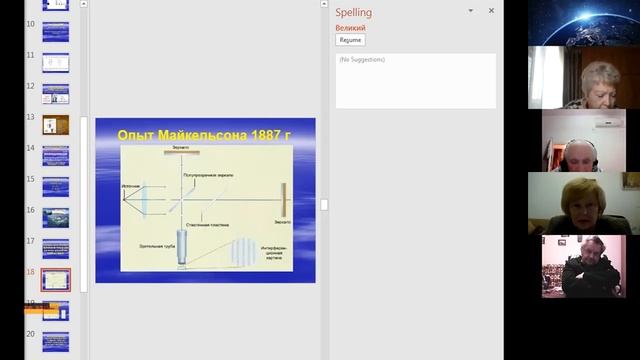Screen dimensions: 640x360
Task: Select slide 13 thumbnail
Action: (x=56, y=125)
